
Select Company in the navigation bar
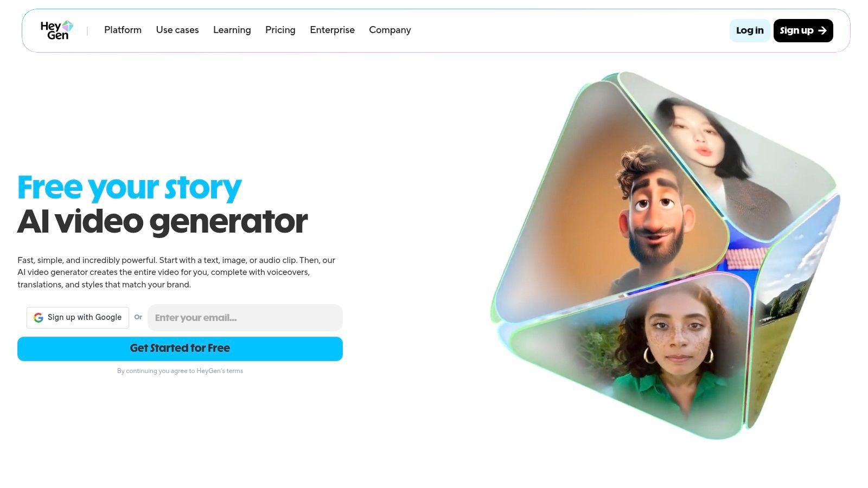pyautogui.click(x=390, y=30)
